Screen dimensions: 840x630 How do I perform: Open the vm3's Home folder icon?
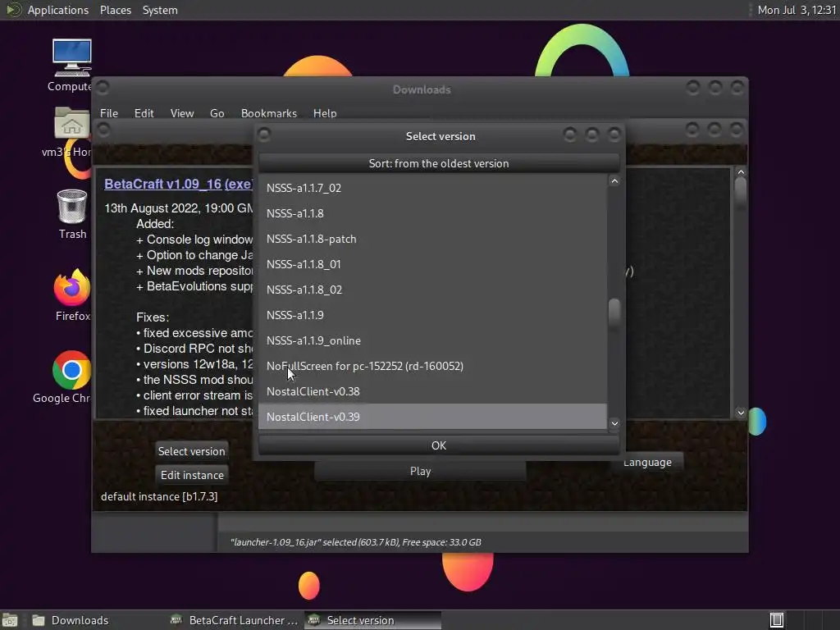pos(71,123)
